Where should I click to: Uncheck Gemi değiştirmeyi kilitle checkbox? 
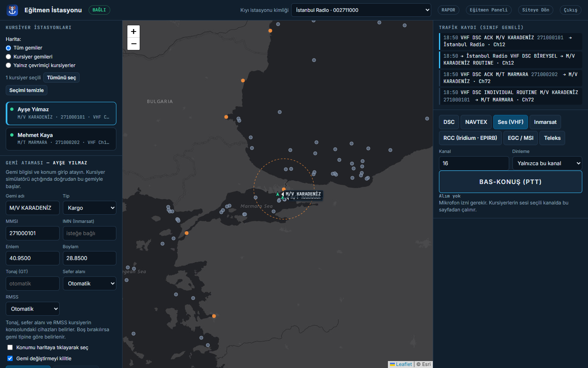(x=10, y=359)
